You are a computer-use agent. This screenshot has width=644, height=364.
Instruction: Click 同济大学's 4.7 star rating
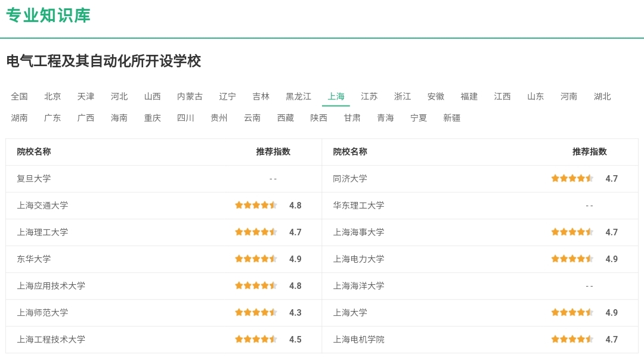pyautogui.click(x=572, y=178)
